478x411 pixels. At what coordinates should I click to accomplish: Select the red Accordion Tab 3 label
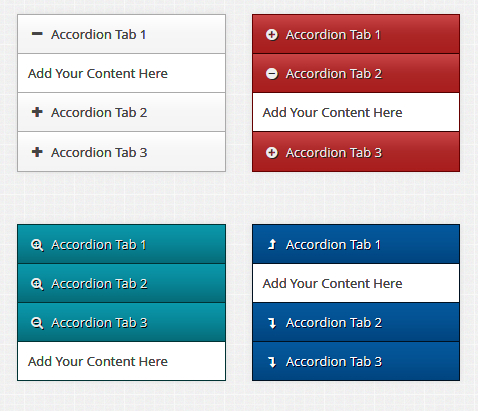334,152
